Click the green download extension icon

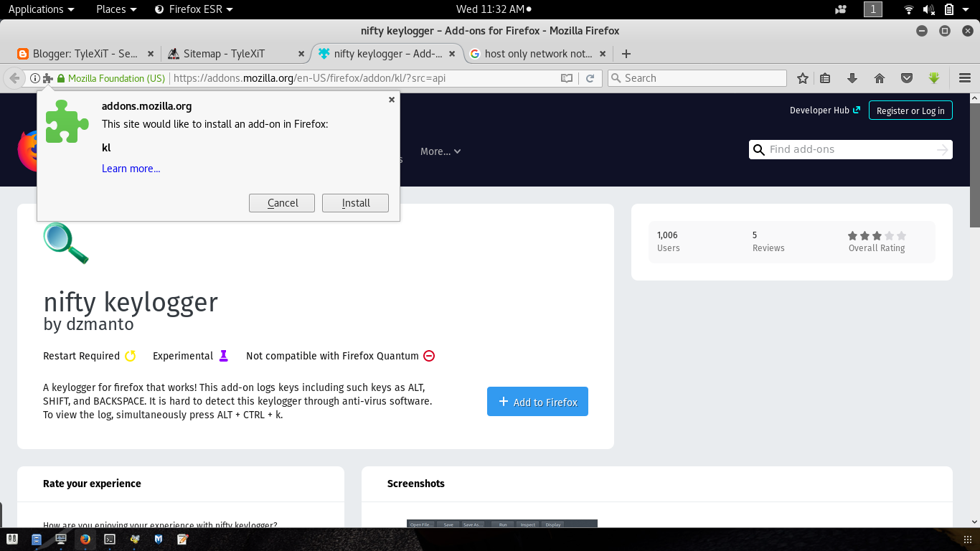point(934,78)
